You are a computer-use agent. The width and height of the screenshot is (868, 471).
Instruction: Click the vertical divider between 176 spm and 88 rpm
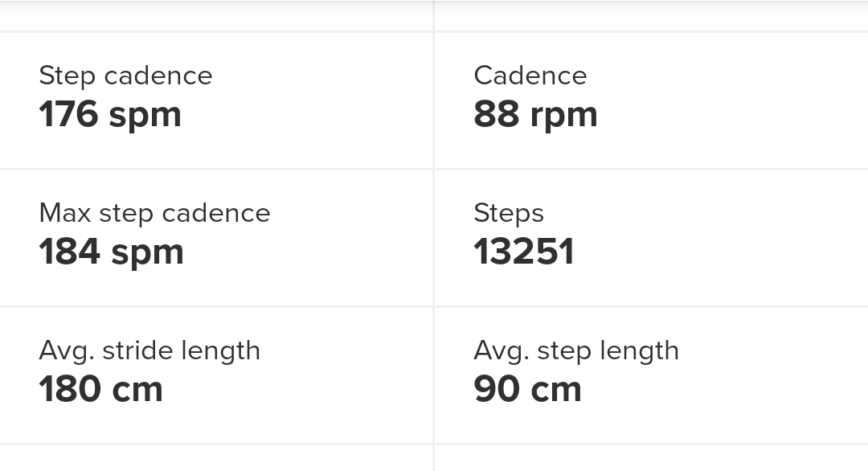click(x=434, y=100)
